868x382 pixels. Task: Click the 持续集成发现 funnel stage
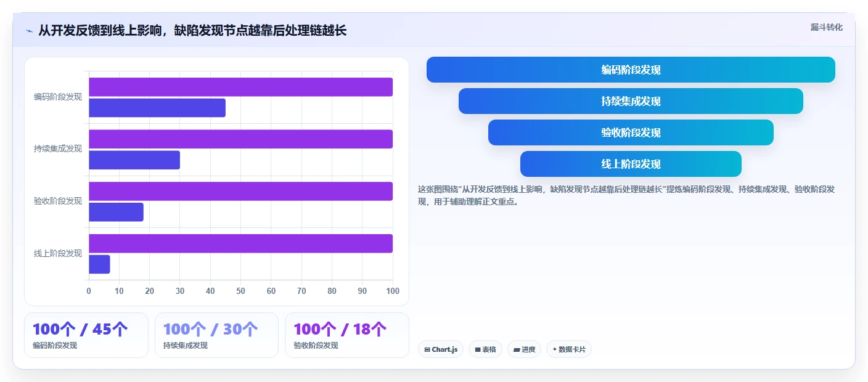click(x=631, y=101)
